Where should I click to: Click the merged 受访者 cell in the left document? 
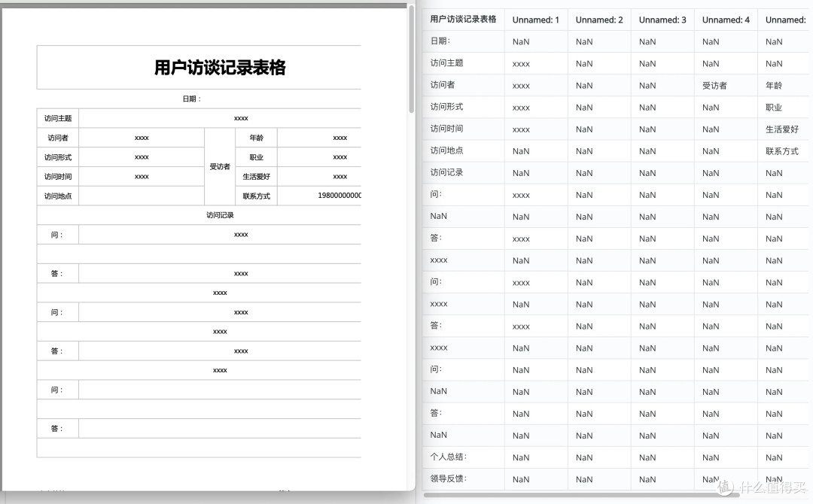pyautogui.click(x=220, y=167)
